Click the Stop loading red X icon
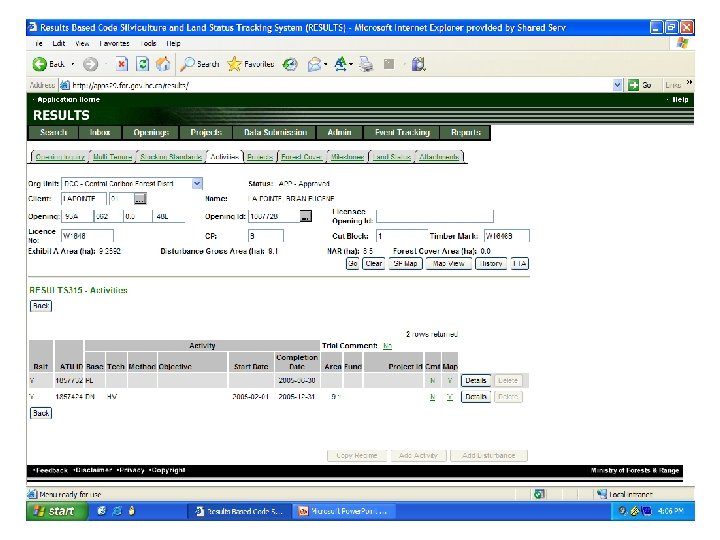The height and width of the screenshot is (540, 720). 122,64
